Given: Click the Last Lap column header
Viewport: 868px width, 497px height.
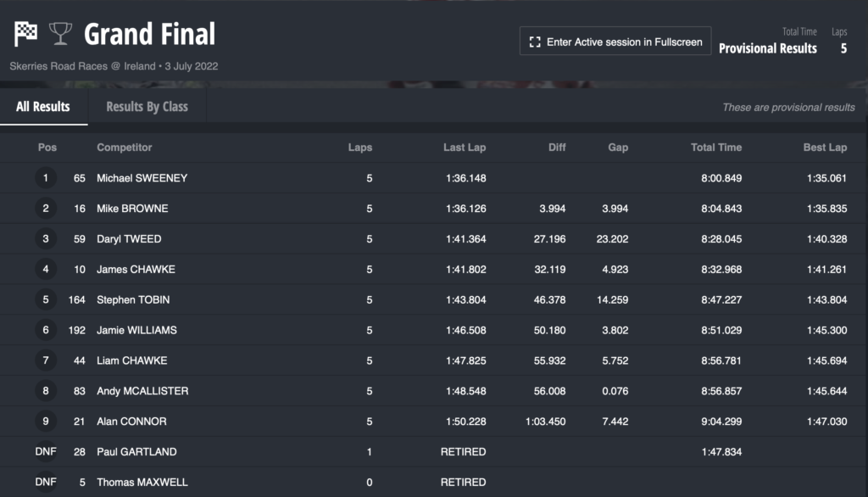Looking at the screenshot, I should (x=465, y=148).
